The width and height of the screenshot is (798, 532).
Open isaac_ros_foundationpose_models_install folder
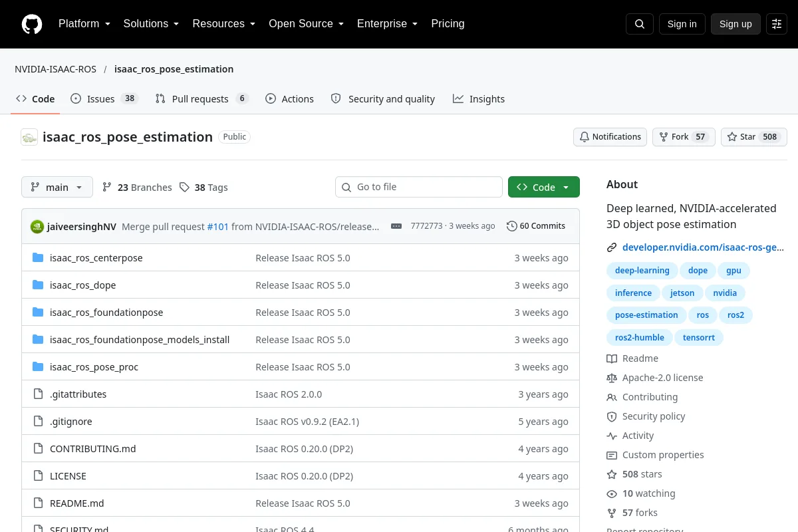point(140,339)
